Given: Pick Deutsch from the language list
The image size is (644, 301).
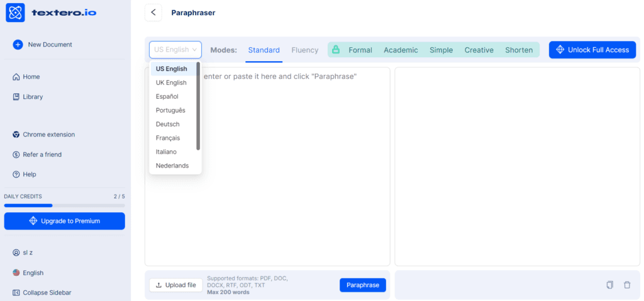Looking at the screenshot, I should [174, 124].
